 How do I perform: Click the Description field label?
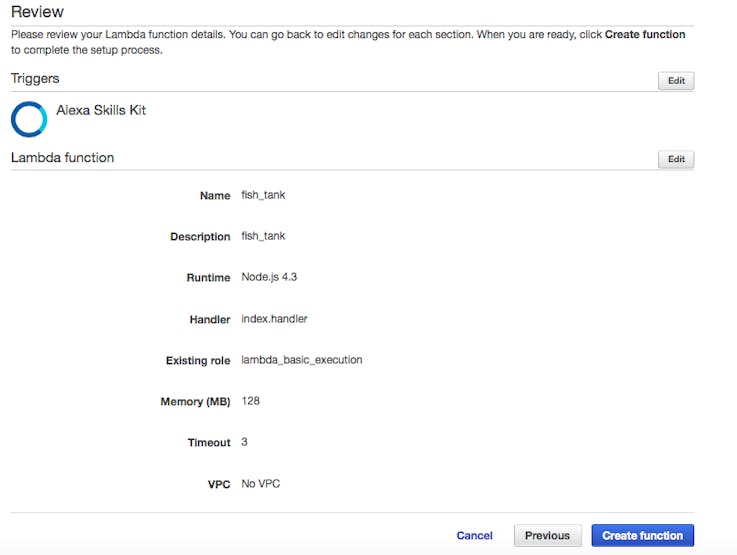[200, 236]
